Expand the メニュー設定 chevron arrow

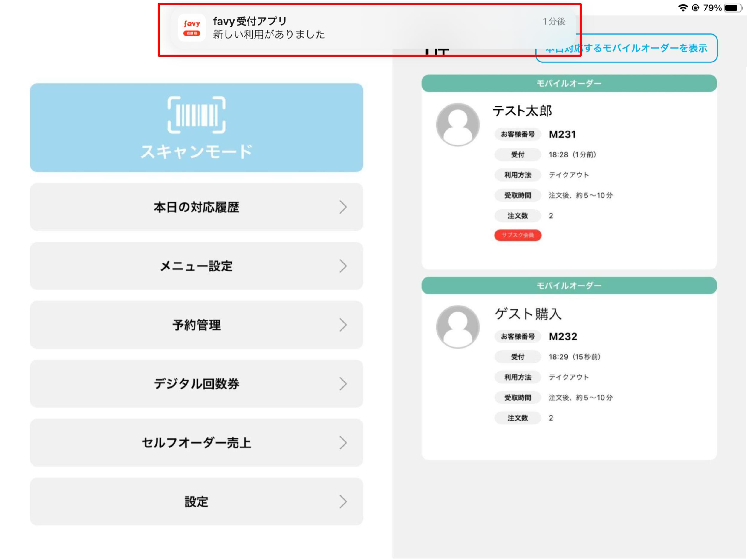pyautogui.click(x=343, y=266)
